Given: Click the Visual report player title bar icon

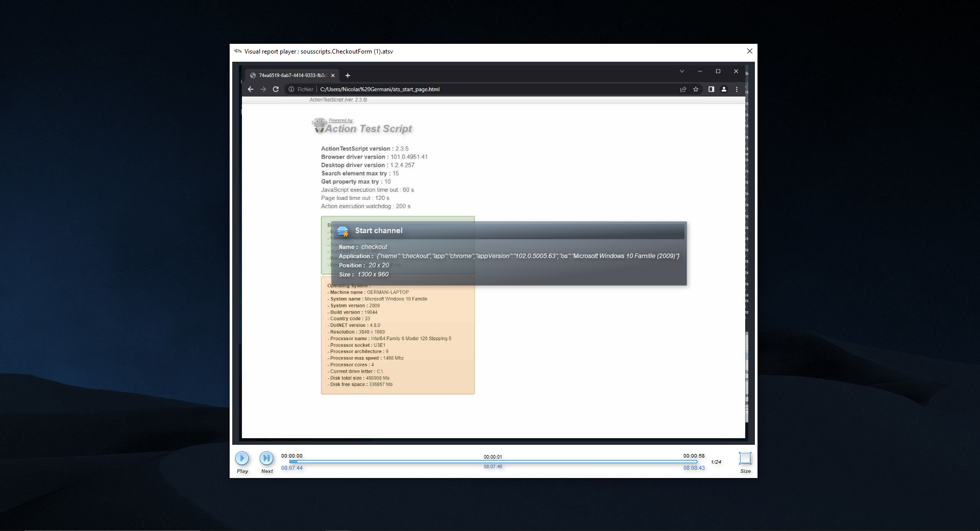Looking at the screenshot, I should coord(237,51).
